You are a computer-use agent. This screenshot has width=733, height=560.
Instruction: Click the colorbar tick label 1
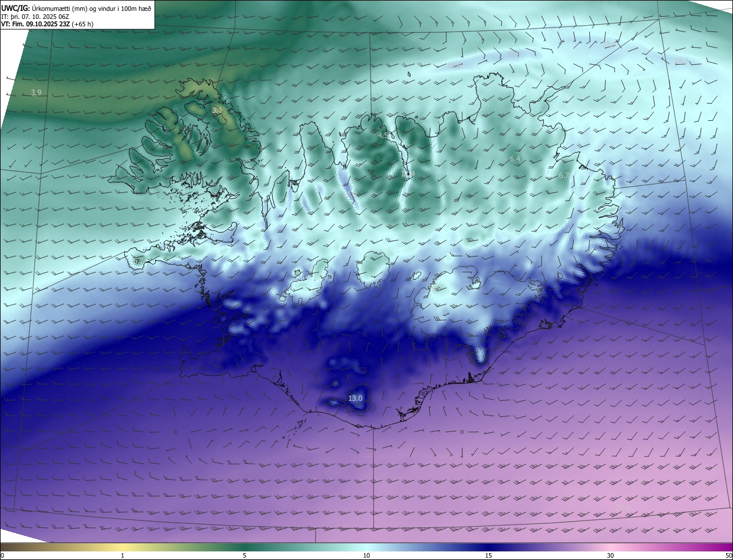click(x=123, y=555)
